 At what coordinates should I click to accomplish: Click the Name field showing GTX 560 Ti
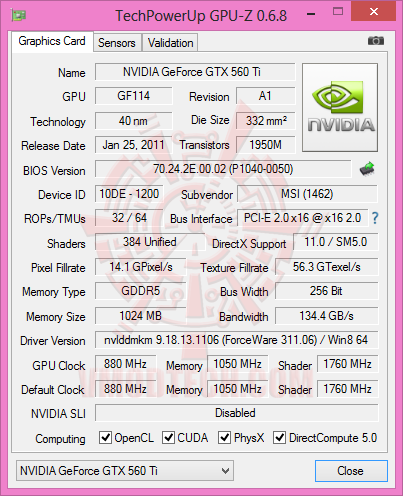pyautogui.click(x=195, y=72)
